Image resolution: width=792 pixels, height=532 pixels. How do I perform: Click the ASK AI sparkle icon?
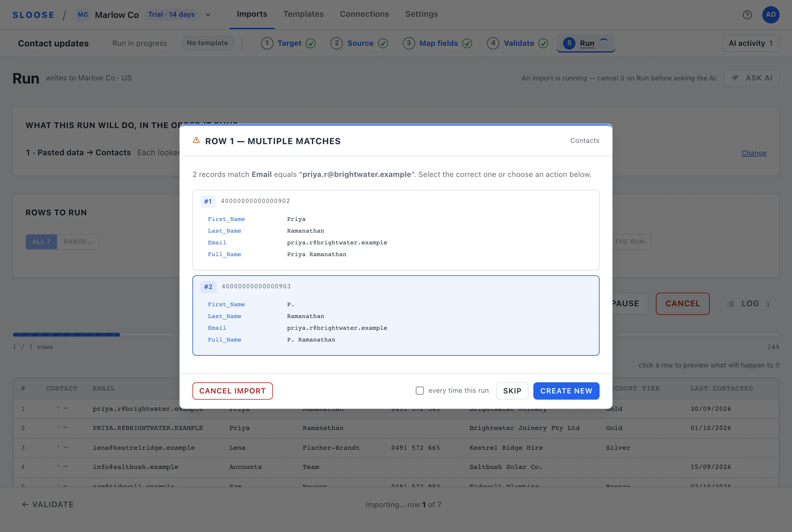(735, 78)
